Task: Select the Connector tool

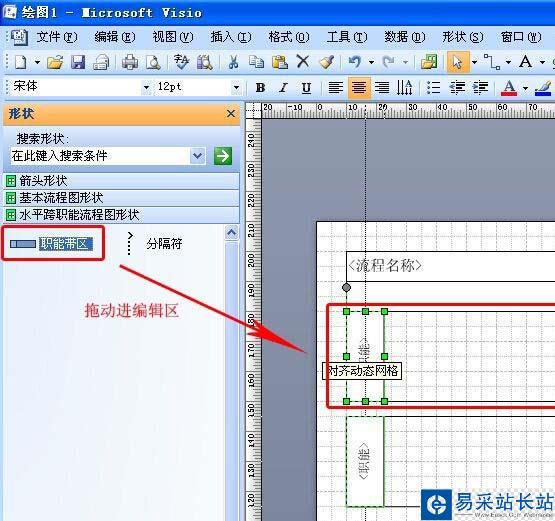Action: click(492, 62)
